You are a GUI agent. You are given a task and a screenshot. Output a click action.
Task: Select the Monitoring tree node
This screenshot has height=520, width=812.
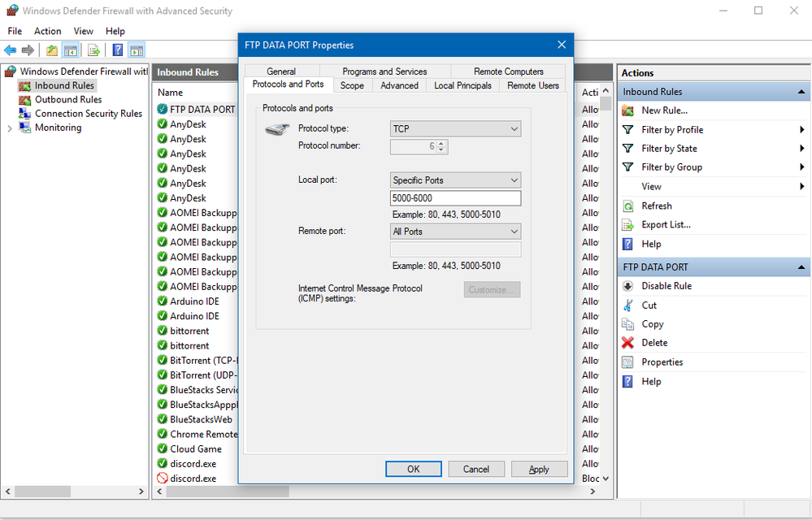pos(58,128)
